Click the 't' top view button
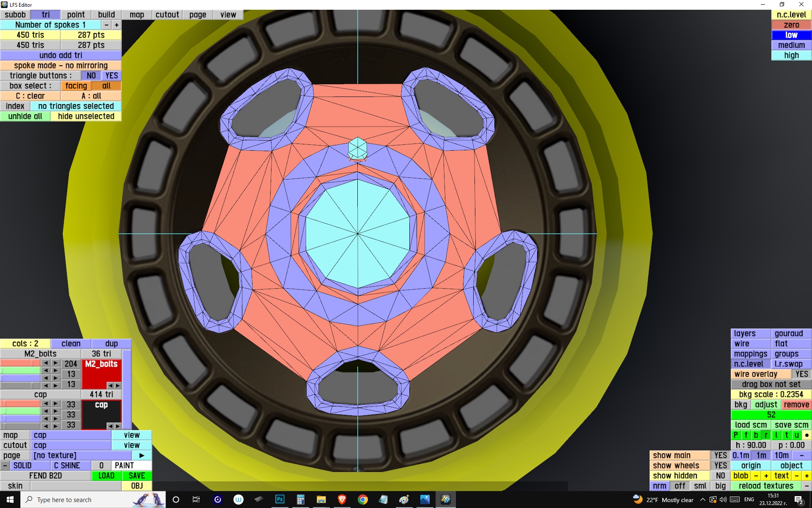This screenshot has height=508, width=812. 787,435
